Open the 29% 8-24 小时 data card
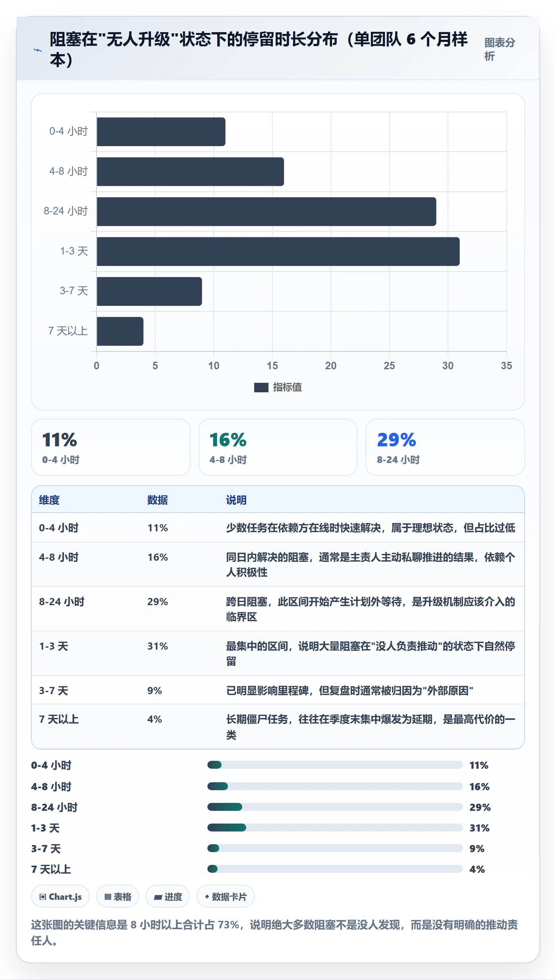556x980 pixels. [445, 447]
